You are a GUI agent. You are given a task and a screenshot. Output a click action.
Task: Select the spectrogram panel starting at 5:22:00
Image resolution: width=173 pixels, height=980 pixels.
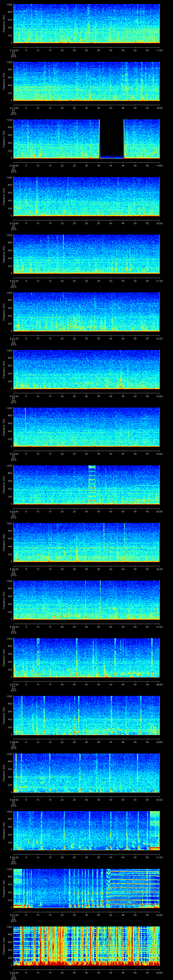coord(87,369)
